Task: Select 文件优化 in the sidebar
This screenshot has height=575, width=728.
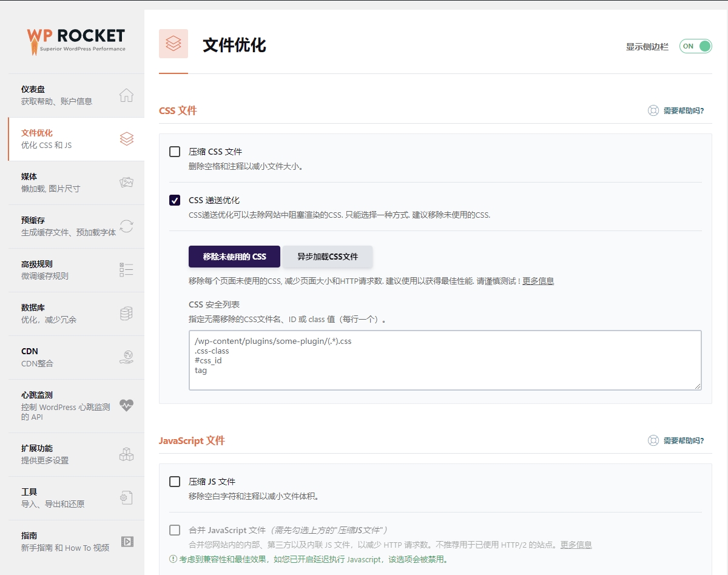Action: pyautogui.click(x=76, y=139)
